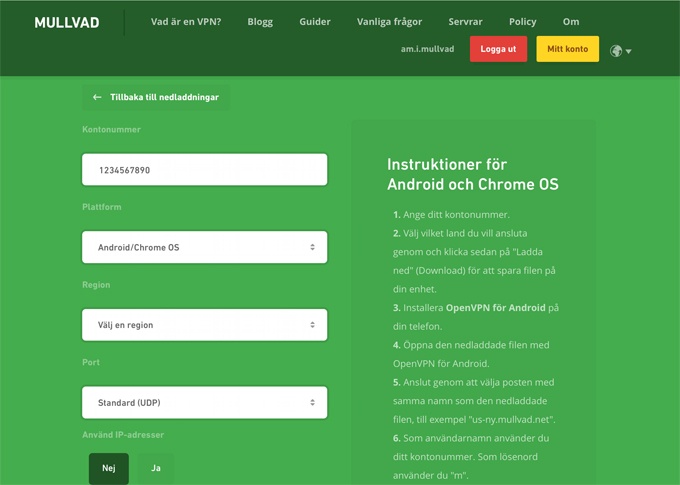Image resolution: width=680 pixels, height=485 pixels.
Task: Navigate to Vanliga frågor
Action: click(x=389, y=22)
